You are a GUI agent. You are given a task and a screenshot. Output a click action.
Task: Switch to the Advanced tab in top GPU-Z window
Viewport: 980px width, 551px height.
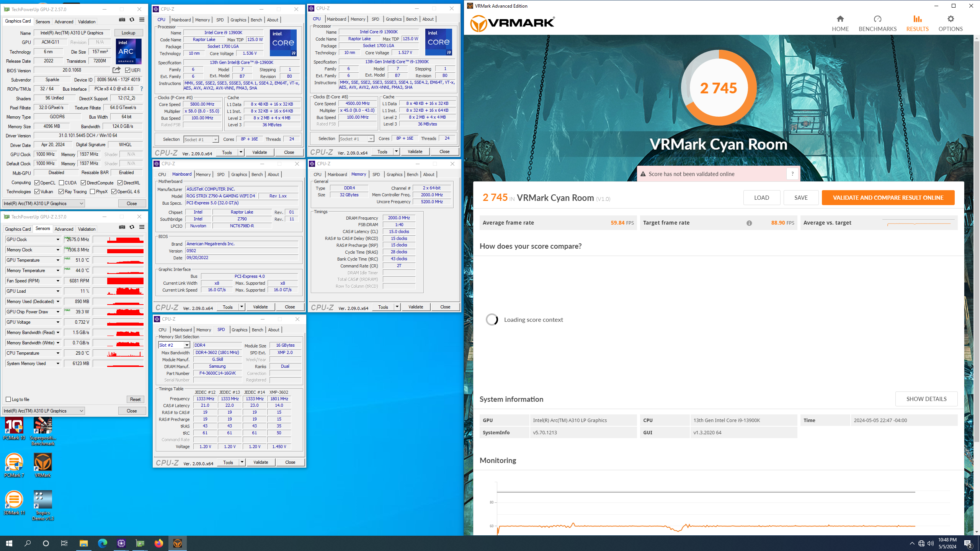[64, 22]
